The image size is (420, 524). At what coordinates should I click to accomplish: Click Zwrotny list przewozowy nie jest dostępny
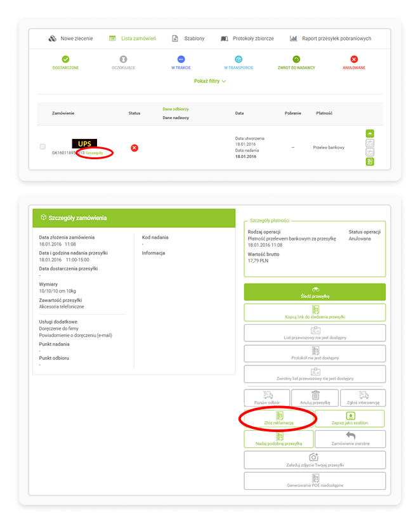point(315,374)
